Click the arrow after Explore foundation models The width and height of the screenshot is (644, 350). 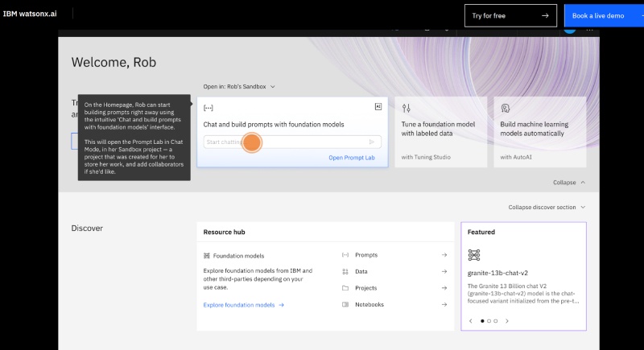(281, 305)
